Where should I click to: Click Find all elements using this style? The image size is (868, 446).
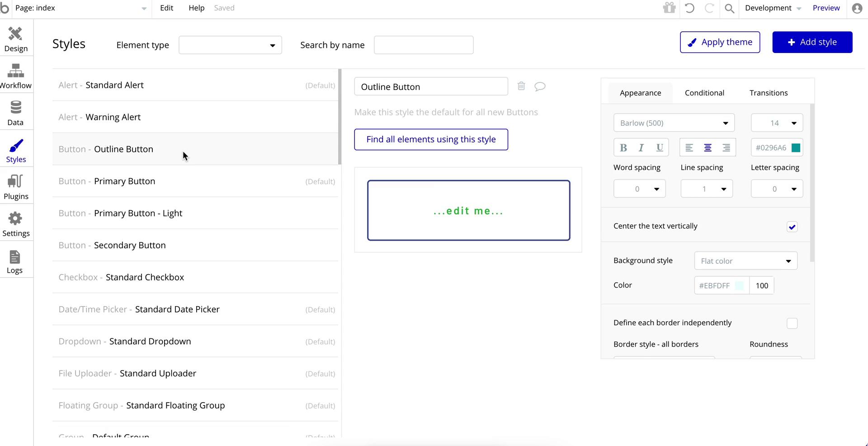click(431, 139)
